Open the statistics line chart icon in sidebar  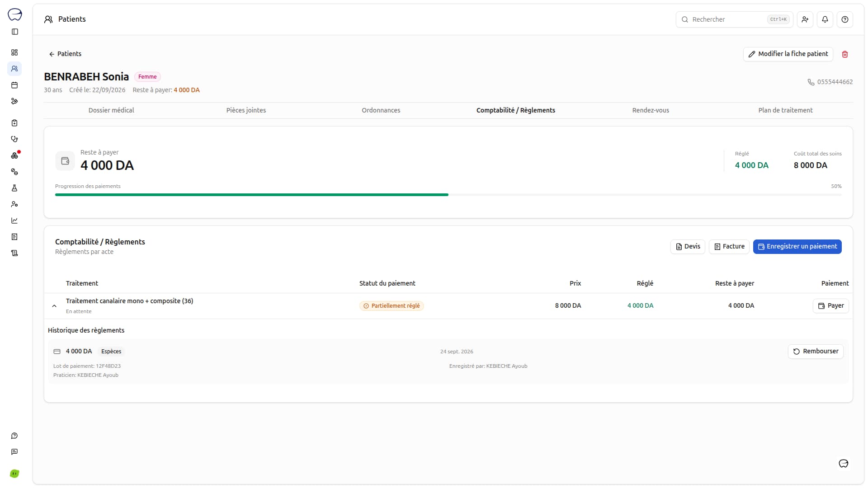[14, 221]
